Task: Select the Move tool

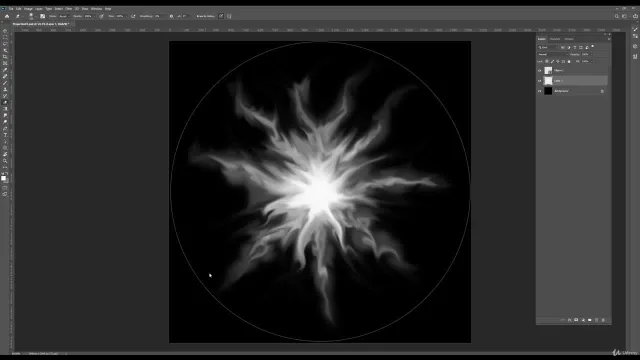Action: pyautogui.click(x=5, y=31)
